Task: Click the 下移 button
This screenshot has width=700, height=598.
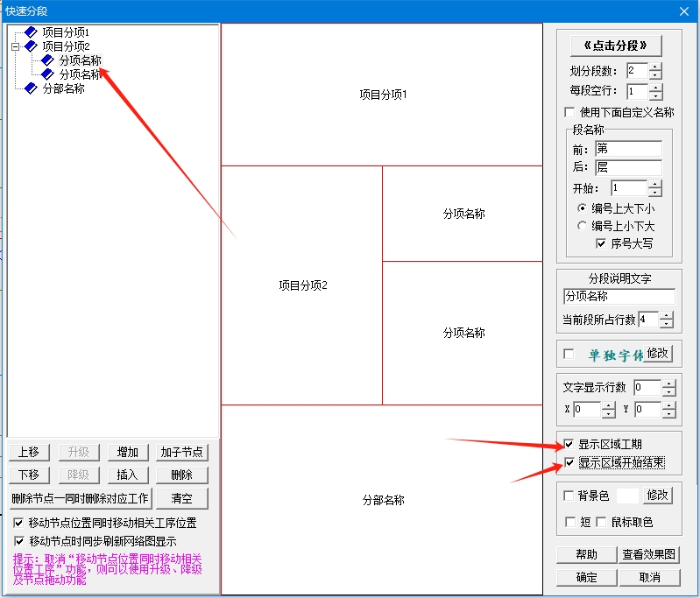Action: click(29, 475)
